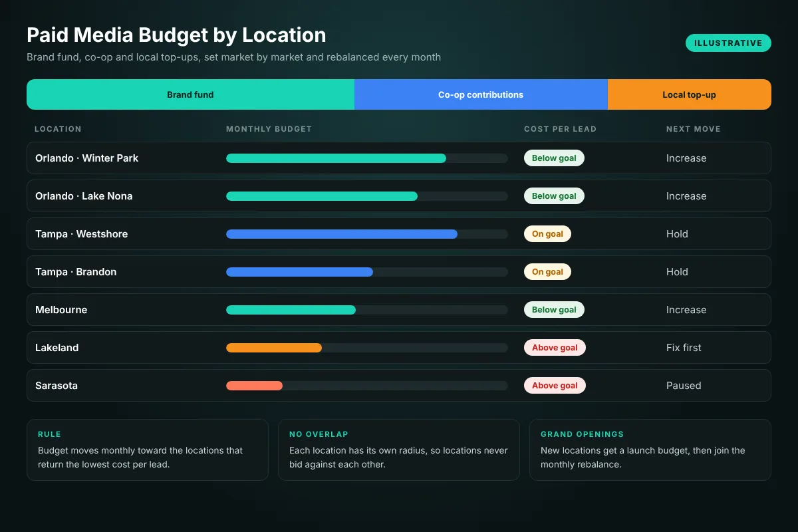Viewport: 798px width, 532px height.
Task: Click Hold in the Westshore row
Action: (677, 234)
